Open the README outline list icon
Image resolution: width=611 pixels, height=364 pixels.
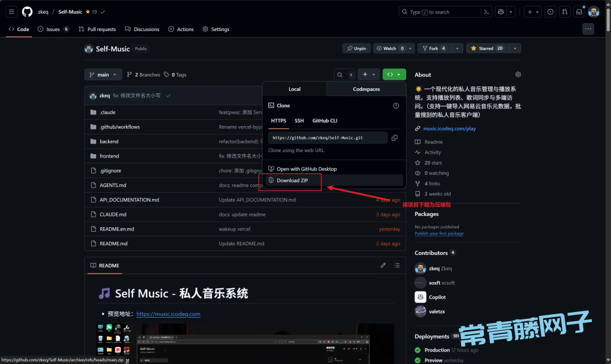(397, 265)
